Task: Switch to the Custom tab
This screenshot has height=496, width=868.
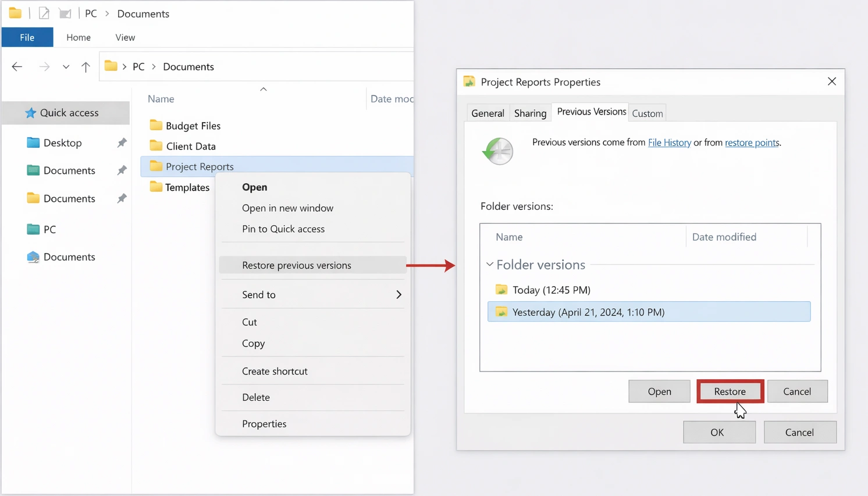Action: [648, 113]
